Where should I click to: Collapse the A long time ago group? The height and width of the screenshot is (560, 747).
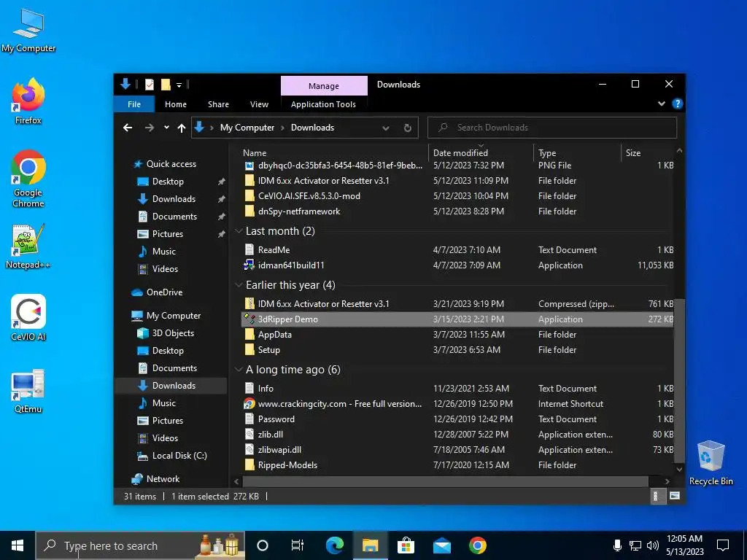tap(239, 370)
